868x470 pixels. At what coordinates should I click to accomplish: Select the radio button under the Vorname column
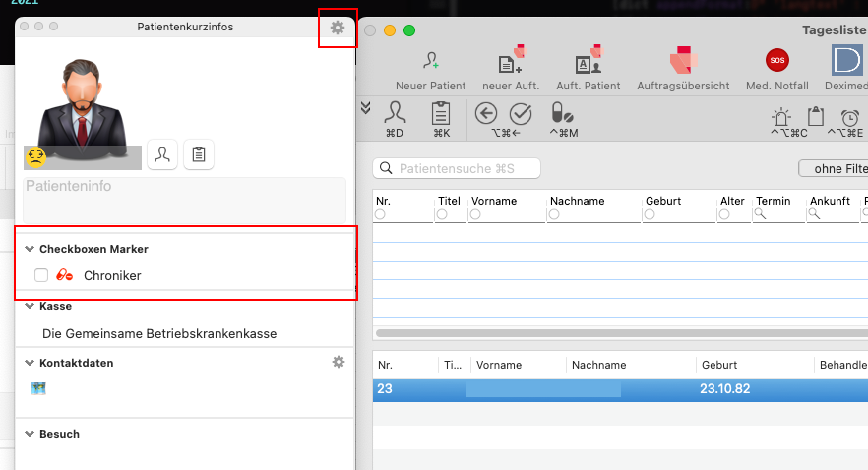pos(475,214)
